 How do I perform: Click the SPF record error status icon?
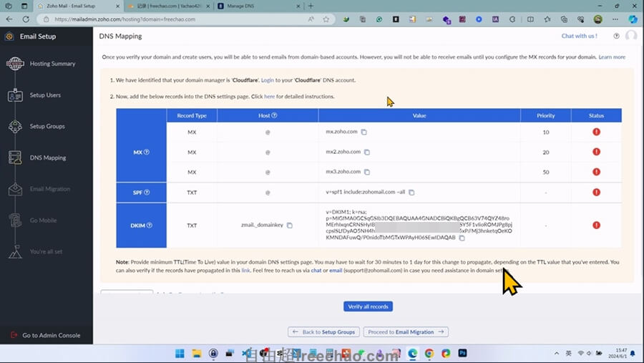click(596, 192)
